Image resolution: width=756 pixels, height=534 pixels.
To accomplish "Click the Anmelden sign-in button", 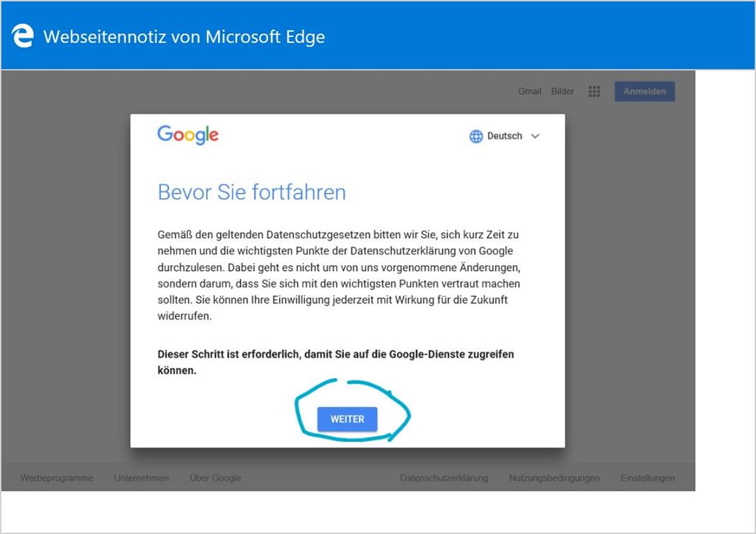I will [x=645, y=91].
